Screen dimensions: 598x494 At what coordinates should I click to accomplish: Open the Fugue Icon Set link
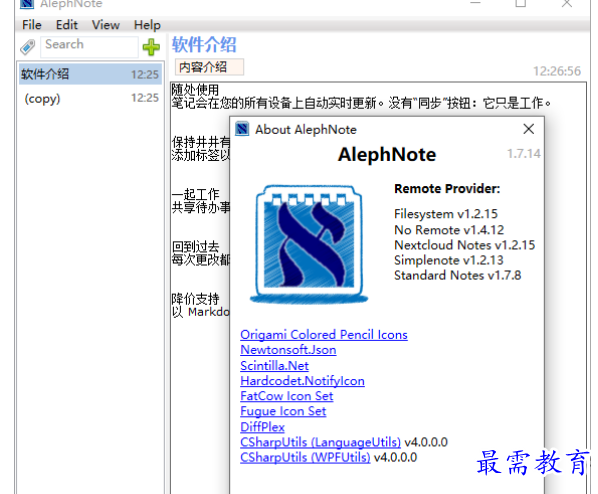283,411
